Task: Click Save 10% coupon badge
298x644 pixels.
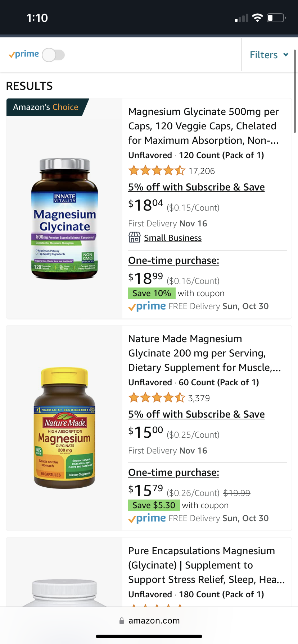Action: pos(152,293)
